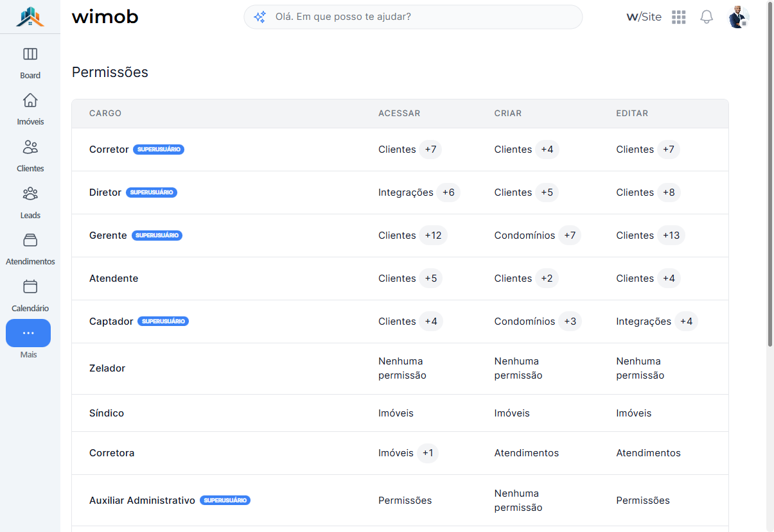
Task: Expand +2 in Atendente Criar column
Action: [547, 279]
